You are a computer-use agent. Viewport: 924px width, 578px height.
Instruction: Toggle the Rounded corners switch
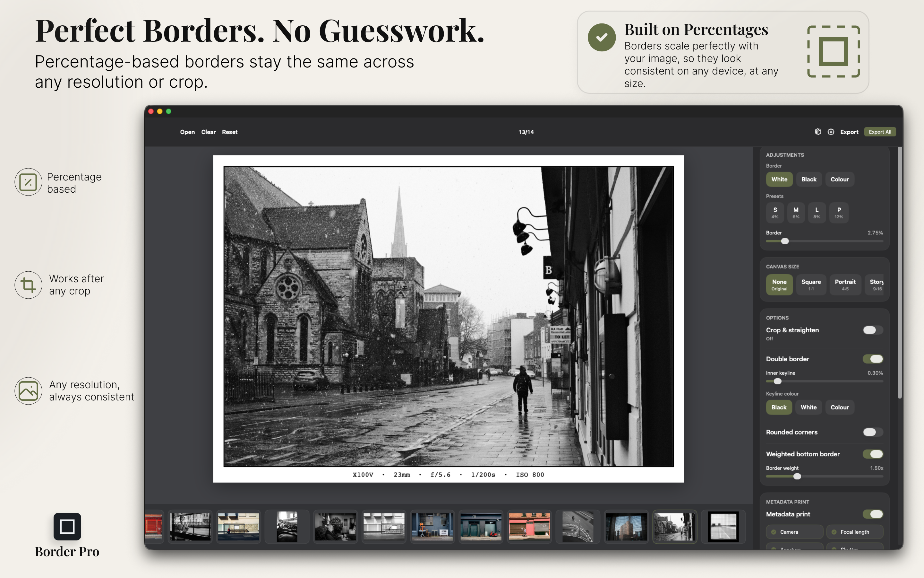point(873,432)
